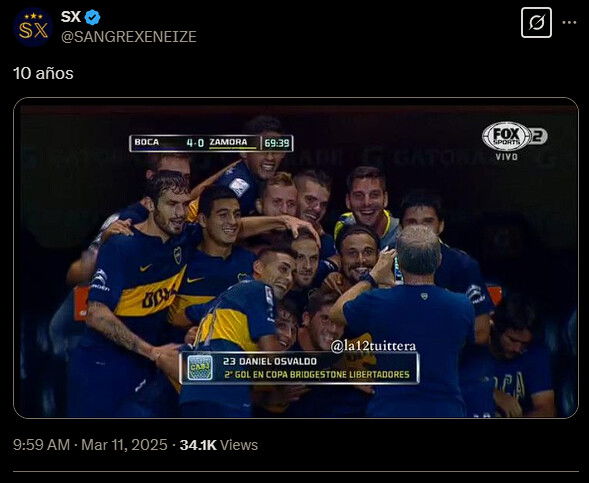Click the Fox Sports 2 logo
This screenshot has width=589, height=483.
(514, 136)
